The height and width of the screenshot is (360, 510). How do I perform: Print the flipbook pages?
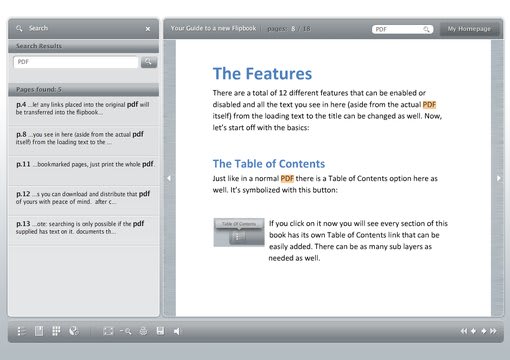coord(143,331)
